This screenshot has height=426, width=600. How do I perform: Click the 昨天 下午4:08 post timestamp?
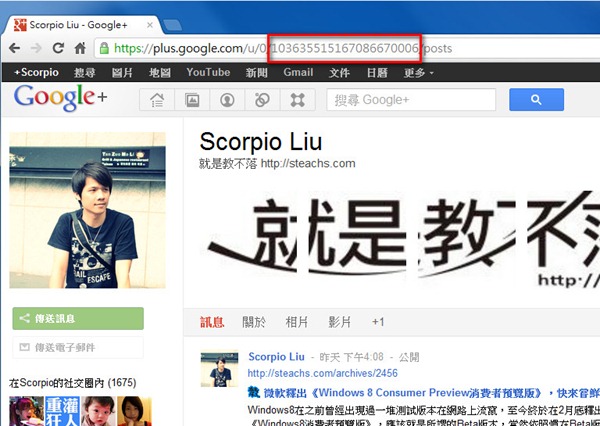[x=351, y=357]
